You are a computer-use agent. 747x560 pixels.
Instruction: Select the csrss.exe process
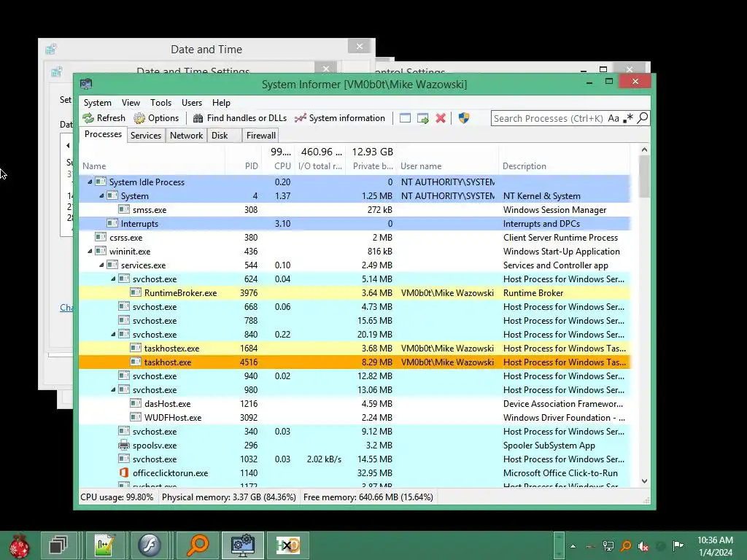[355, 237]
